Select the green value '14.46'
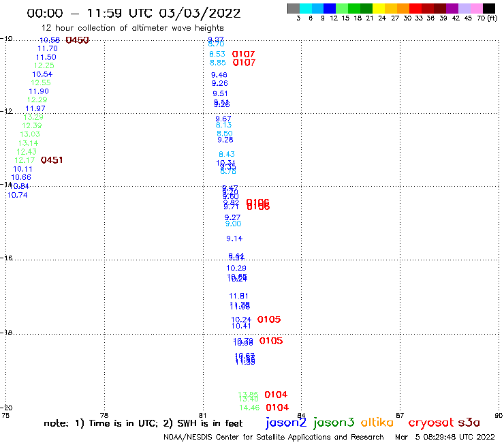This screenshot has width=504, height=443. point(249,408)
